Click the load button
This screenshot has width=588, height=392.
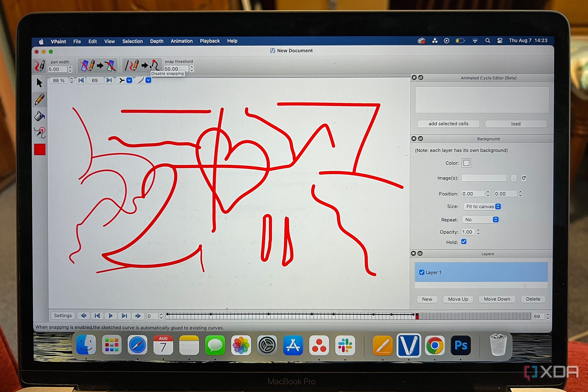(515, 124)
